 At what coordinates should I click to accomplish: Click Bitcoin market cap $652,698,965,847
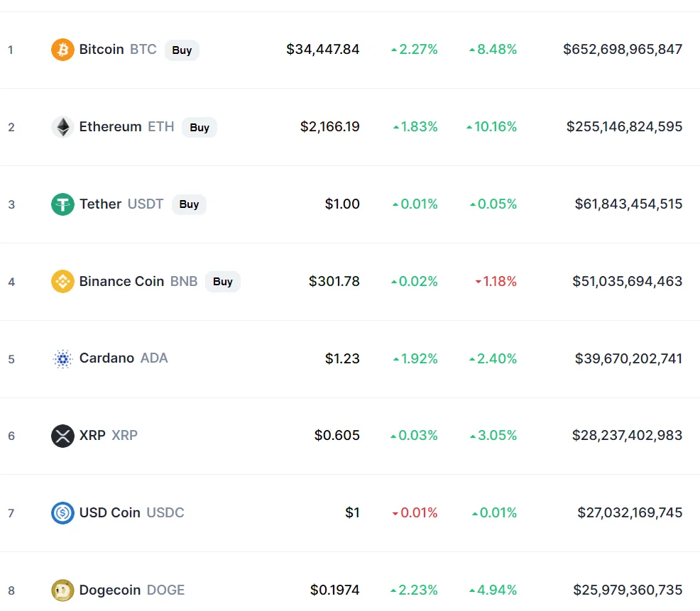point(623,49)
